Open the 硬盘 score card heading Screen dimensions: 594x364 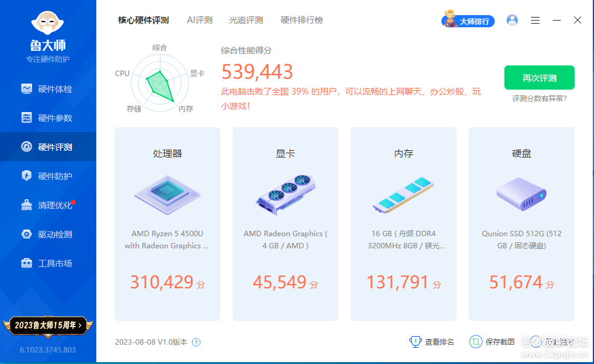click(x=522, y=153)
